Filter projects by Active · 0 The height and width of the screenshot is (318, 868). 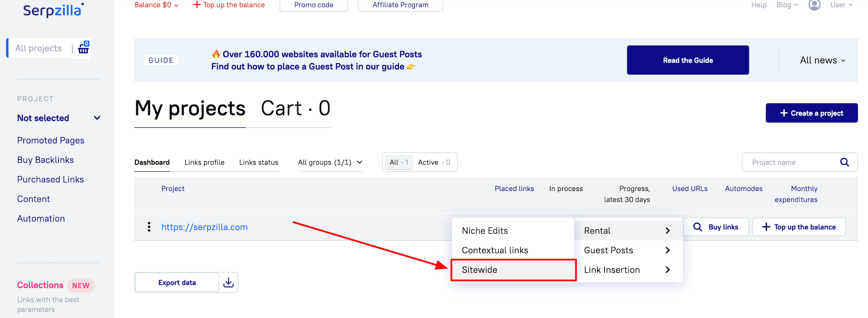point(434,162)
